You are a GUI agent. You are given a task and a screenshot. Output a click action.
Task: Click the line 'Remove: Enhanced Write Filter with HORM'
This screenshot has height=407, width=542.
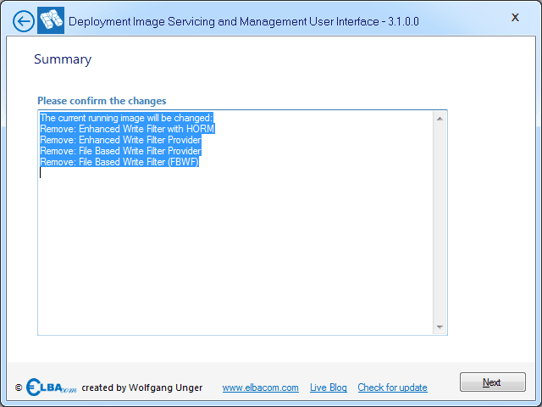[127, 129]
